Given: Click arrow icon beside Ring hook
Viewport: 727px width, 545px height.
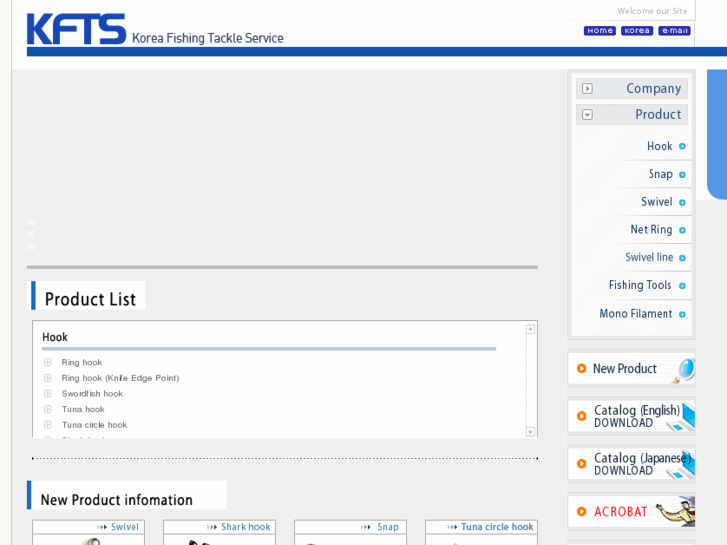Looking at the screenshot, I should click(x=47, y=362).
